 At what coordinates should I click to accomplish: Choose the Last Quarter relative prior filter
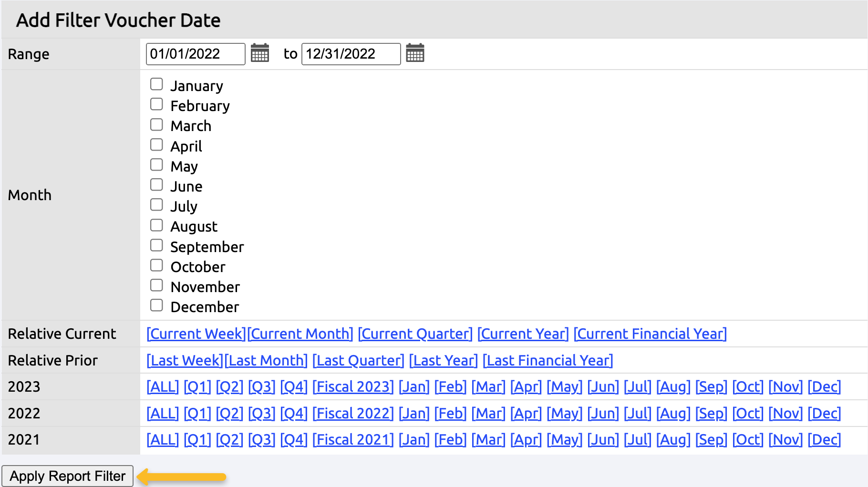tap(358, 361)
